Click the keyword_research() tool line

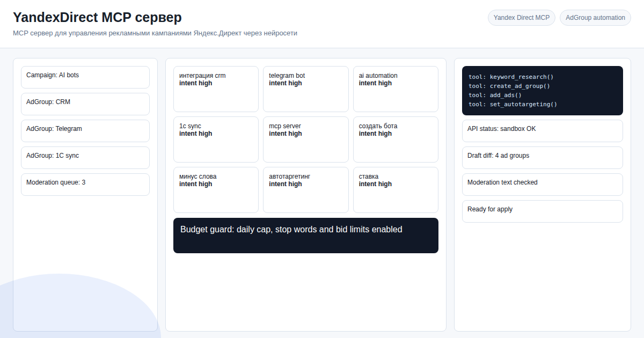pyautogui.click(x=511, y=77)
